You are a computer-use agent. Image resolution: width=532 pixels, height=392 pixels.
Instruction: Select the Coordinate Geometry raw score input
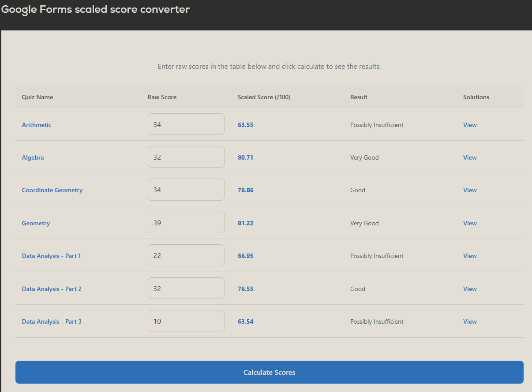(x=186, y=190)
